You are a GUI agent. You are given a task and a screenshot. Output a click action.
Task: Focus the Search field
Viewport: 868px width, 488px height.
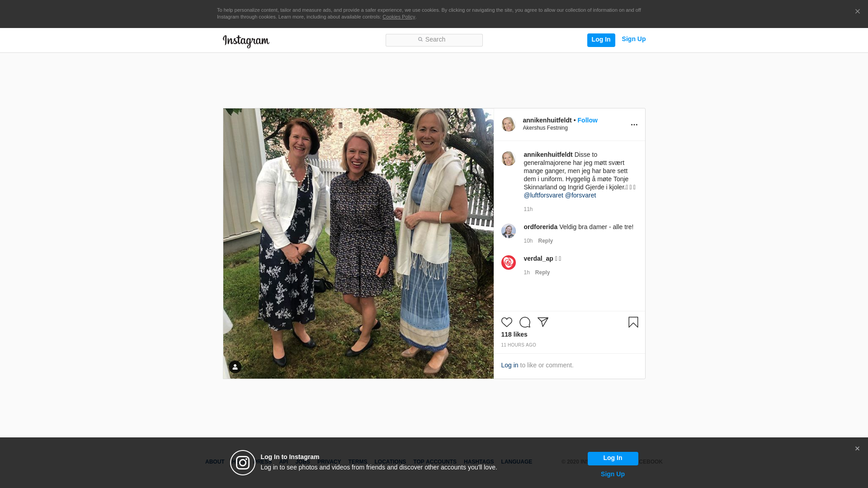pyautogui.click(x=434, y=40)
